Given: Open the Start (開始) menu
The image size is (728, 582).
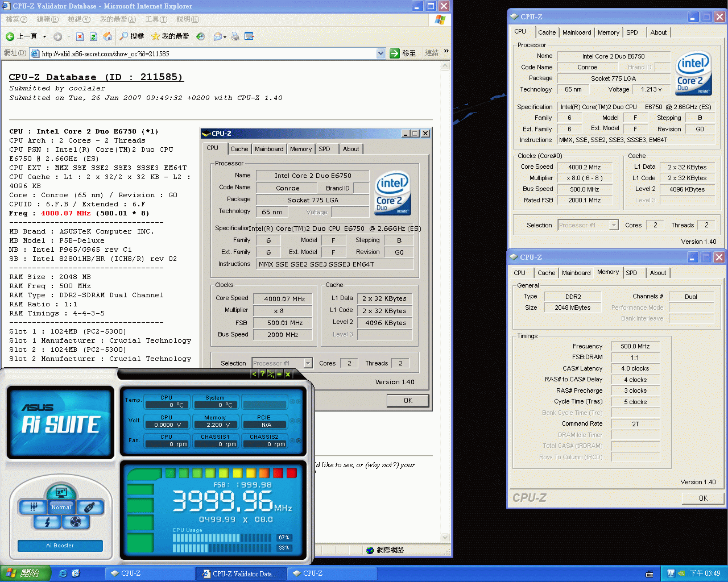Looking at the screenshot, I should 26,573.
